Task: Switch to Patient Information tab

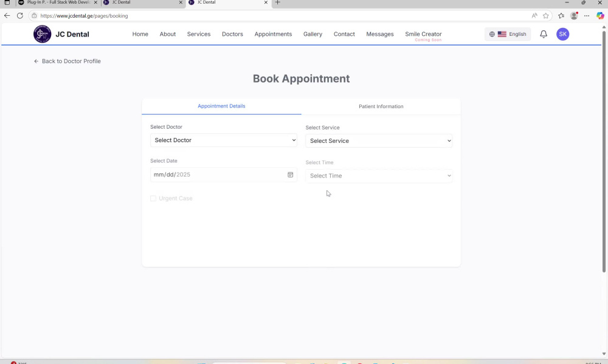Action: pyautogui.click(x=381, y=106)
